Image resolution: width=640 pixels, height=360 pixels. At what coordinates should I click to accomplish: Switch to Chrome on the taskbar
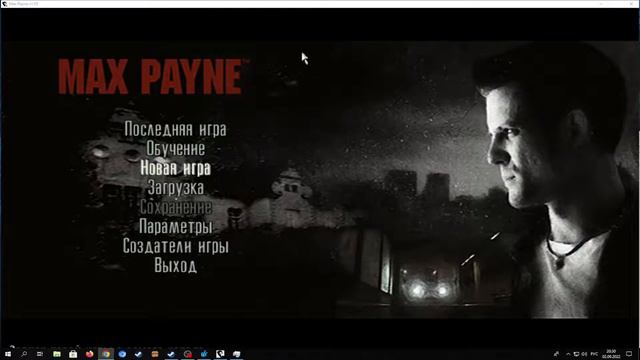tap(106, 354)
